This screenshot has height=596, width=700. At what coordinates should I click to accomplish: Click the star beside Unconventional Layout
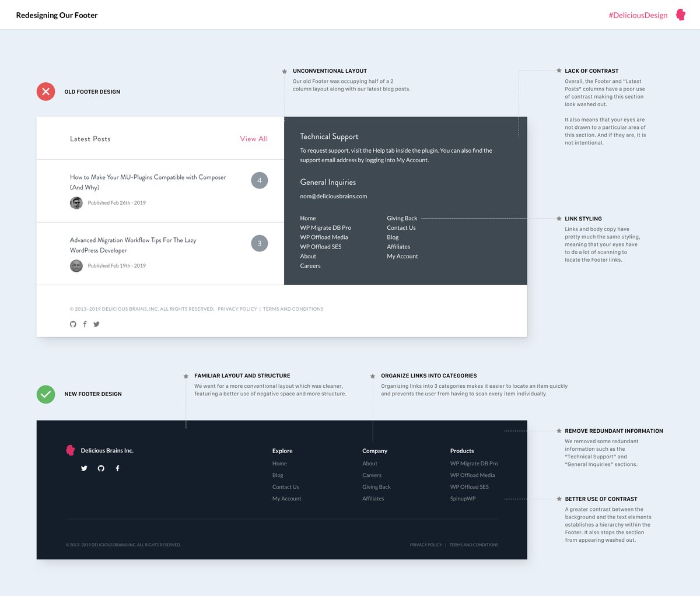pos(285,71)
